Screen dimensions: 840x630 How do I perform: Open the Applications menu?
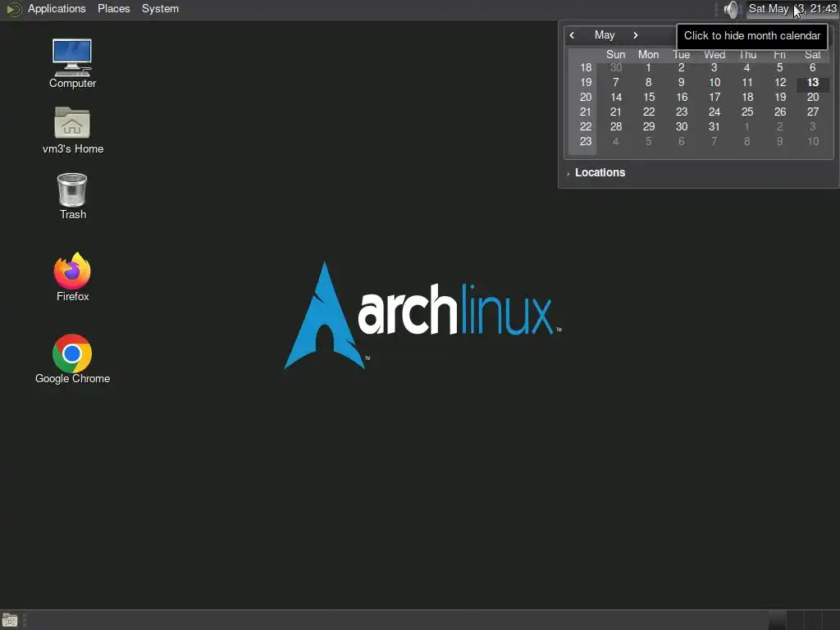(57, 8)
